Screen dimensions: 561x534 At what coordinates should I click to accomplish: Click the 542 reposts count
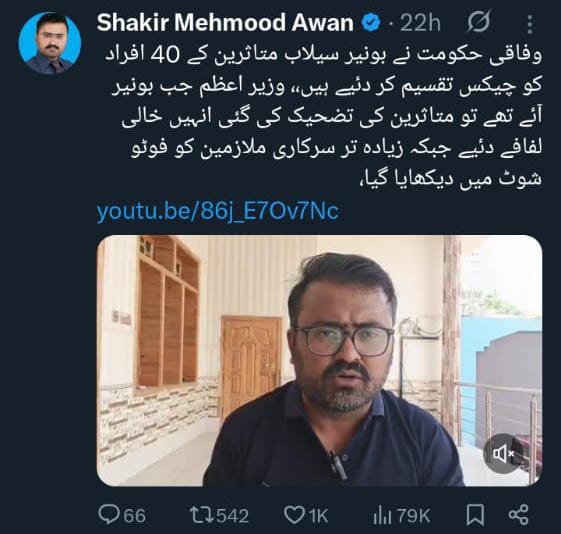tap(233, 516)
